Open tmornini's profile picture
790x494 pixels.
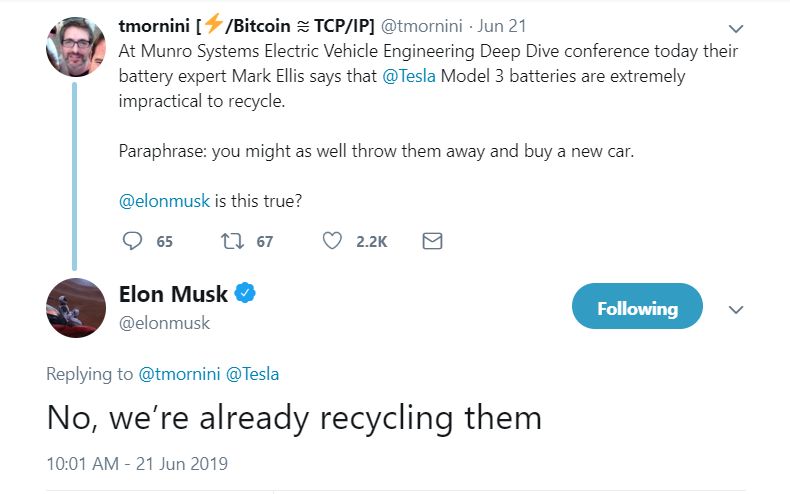click(x=76, y=45)
